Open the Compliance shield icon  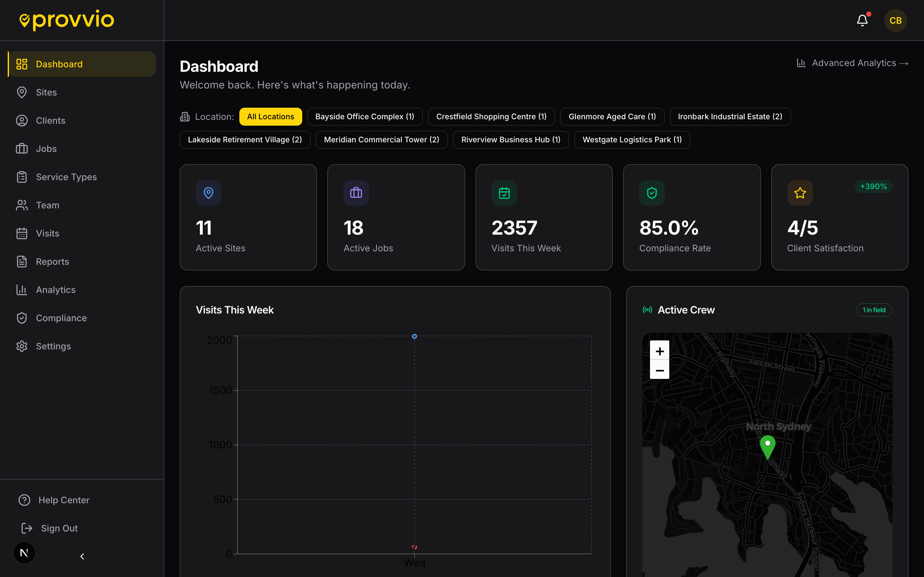(22, 317)
